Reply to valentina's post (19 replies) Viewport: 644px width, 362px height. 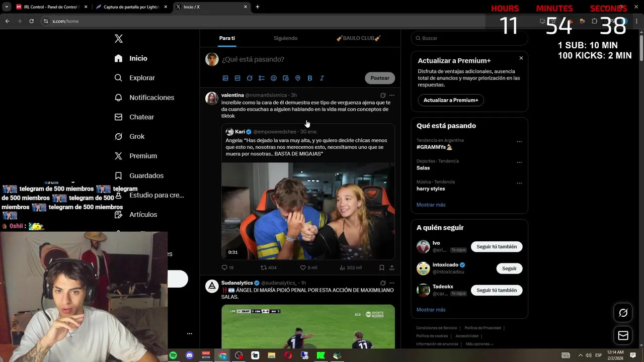coord(227,267)
